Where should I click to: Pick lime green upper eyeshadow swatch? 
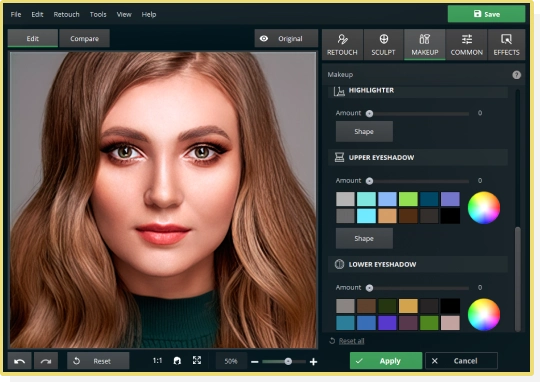pos(408,199)
